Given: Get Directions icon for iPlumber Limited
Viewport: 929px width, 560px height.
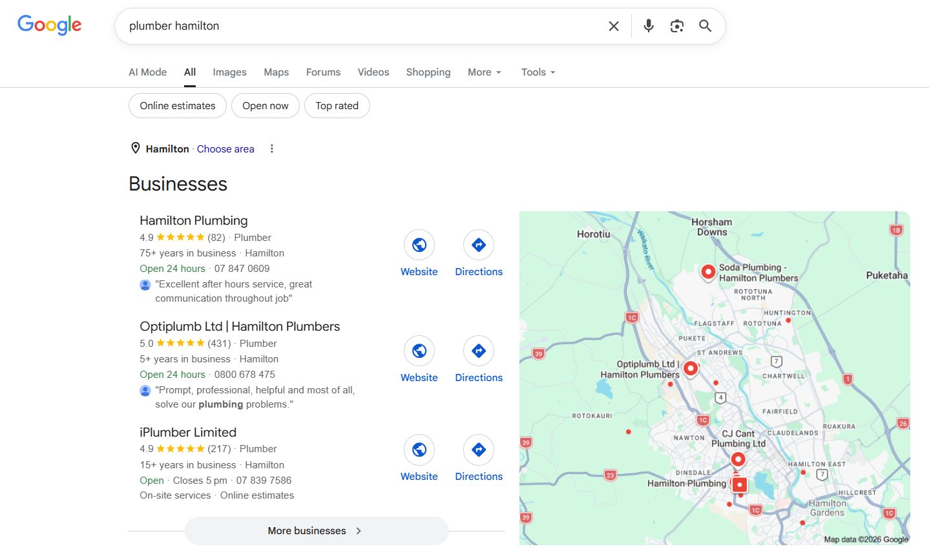Looking at the screenshot, I should (x=479, y=450).
